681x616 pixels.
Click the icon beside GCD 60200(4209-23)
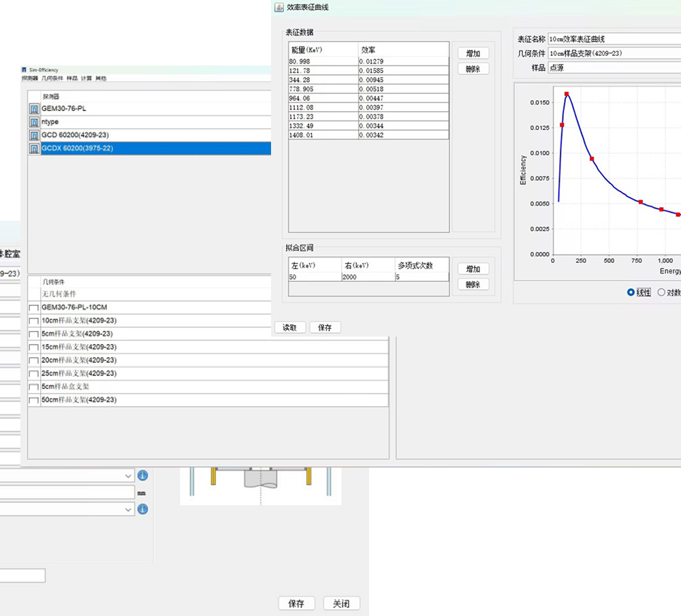(x=34, y=135)
